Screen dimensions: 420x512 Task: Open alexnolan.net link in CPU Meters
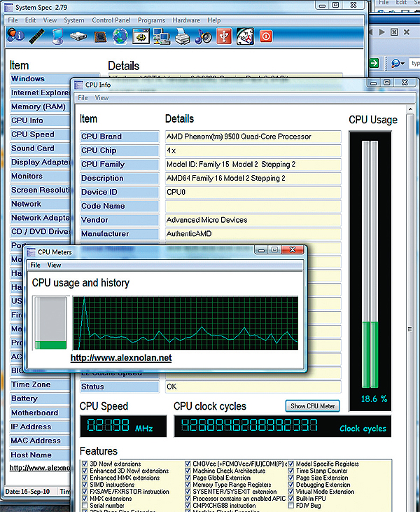point(121,358)
